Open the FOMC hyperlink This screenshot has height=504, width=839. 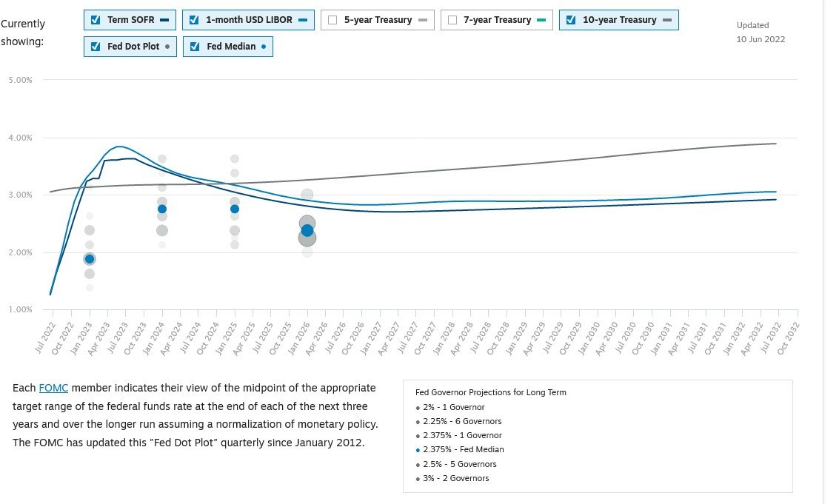53,388
